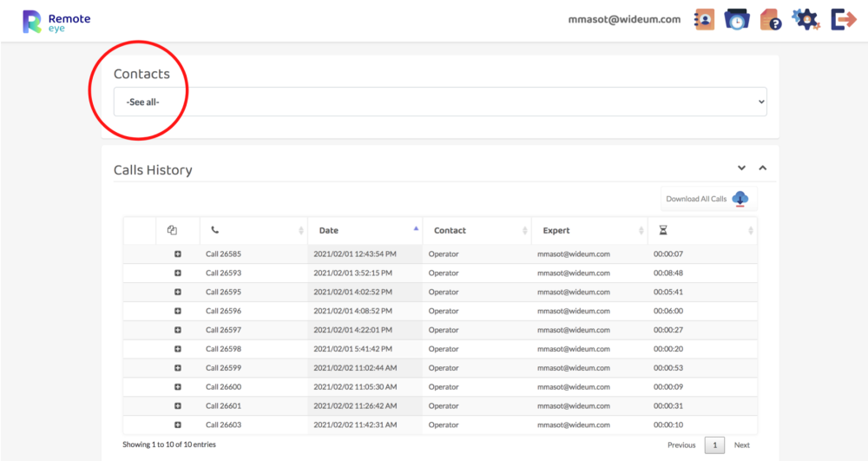
Task: Go to Next page
Action: tap(742, 445)
